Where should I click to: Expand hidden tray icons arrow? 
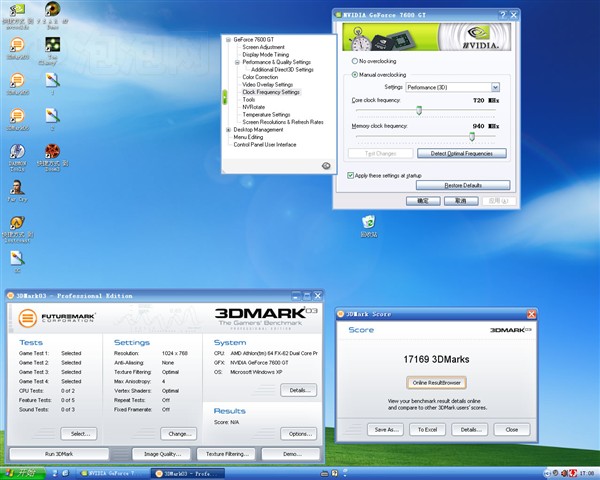tap(547, 473)
